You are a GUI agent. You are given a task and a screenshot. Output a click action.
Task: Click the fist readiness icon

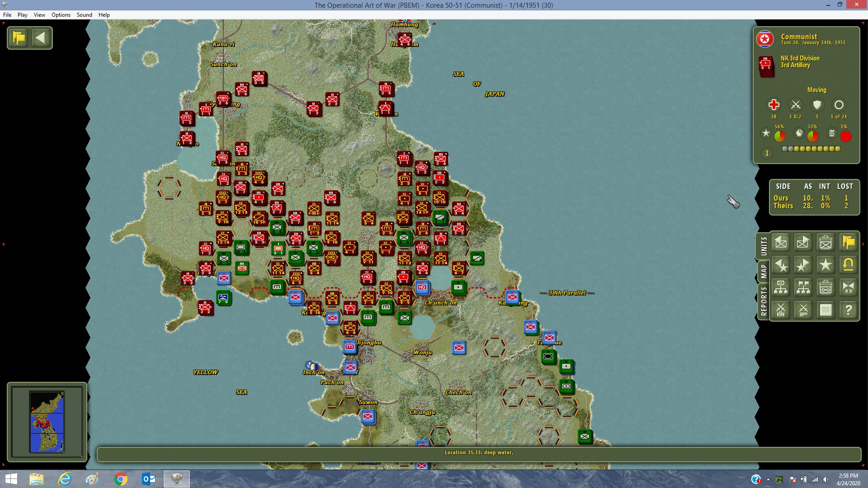799,133
